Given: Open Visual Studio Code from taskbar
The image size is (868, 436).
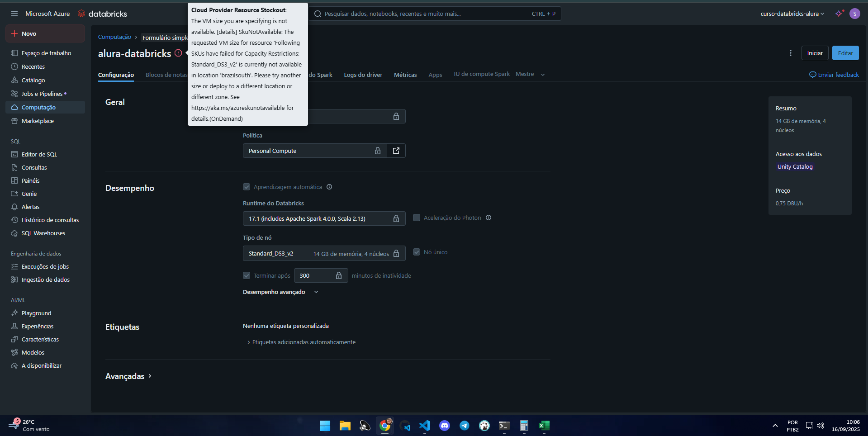Looking at the screenshot, I should click(425, 426).
